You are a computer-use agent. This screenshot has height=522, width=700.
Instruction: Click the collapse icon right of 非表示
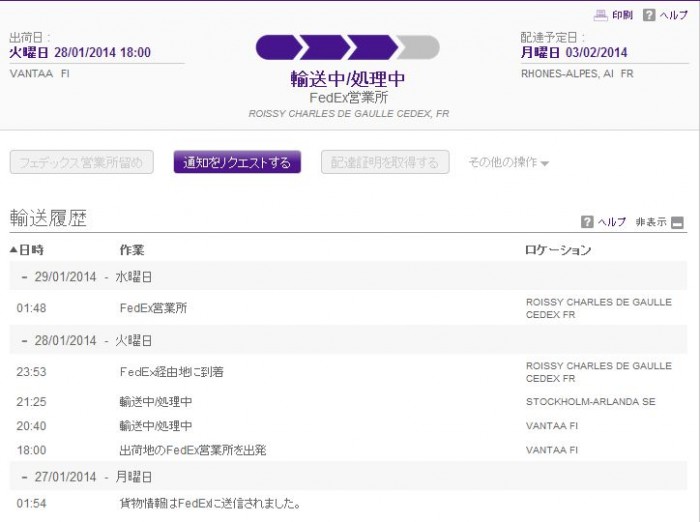677,222
